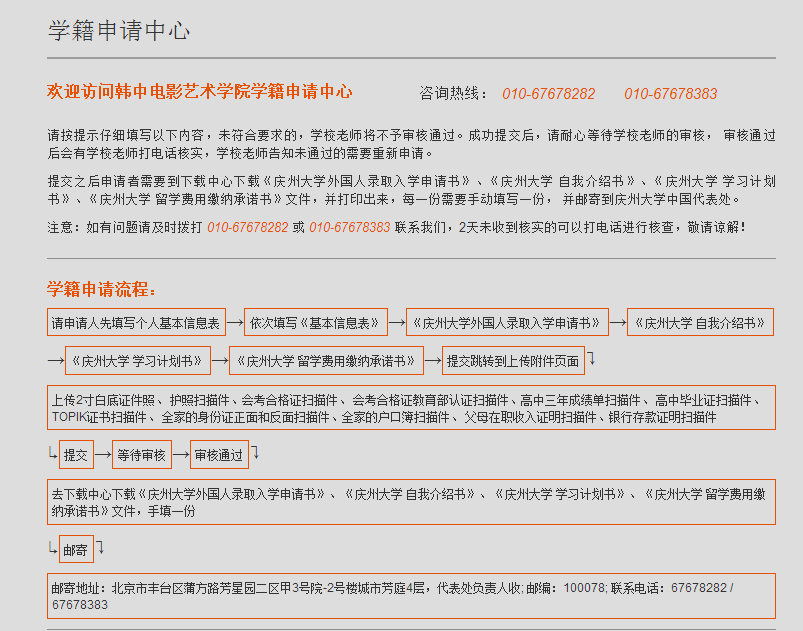Click the 《庆州大学 自我介绍书》 step box

tap(700, 322)
